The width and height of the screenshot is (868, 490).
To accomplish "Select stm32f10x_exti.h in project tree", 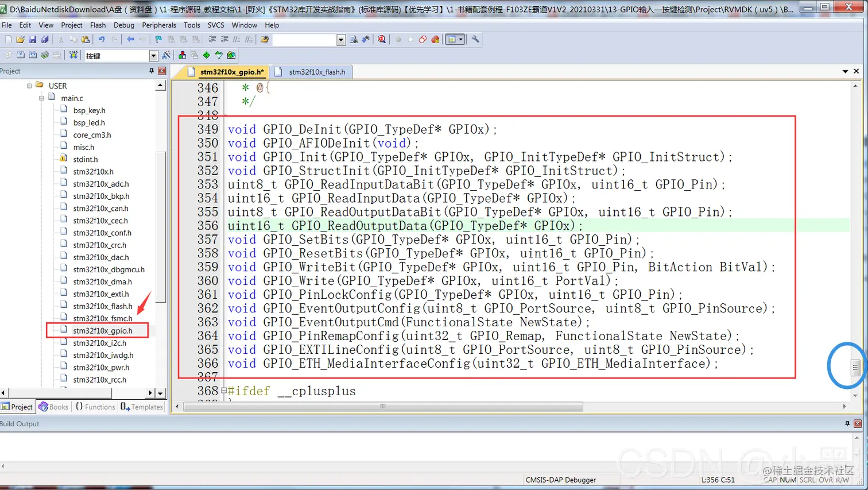I will pyautogui.click(x=101, y=294).
